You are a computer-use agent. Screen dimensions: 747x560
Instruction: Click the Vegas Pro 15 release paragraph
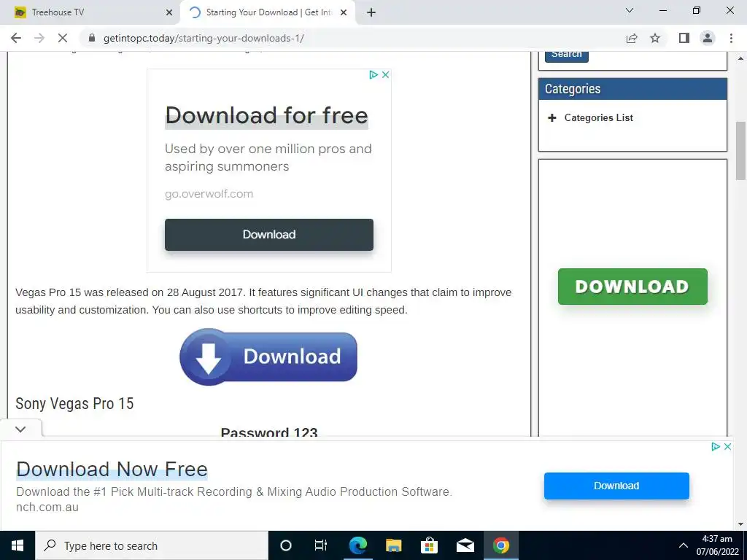pyautogui.click(x=263, y=301)
